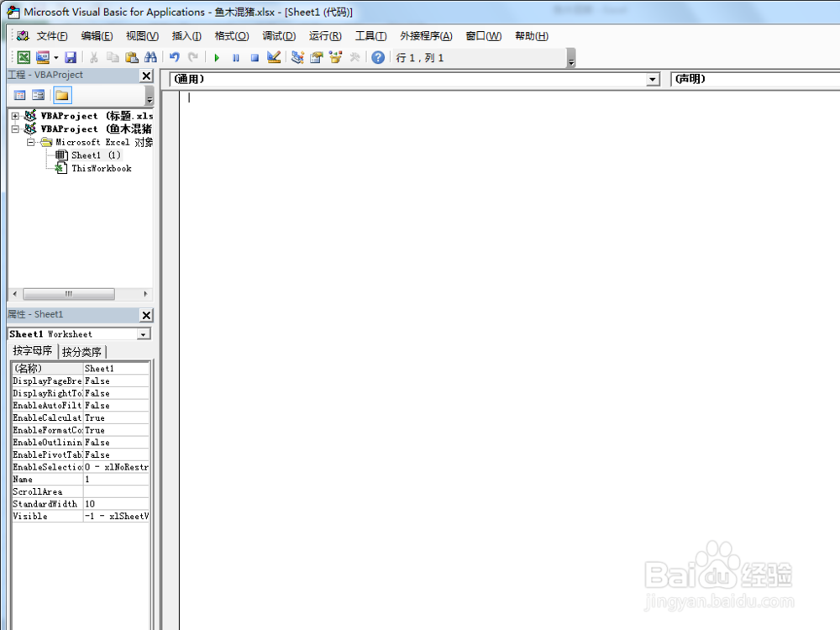Screen dimensions: 840x630
Task: Open Find with the binoculars icon
Action: coord(150,57)
